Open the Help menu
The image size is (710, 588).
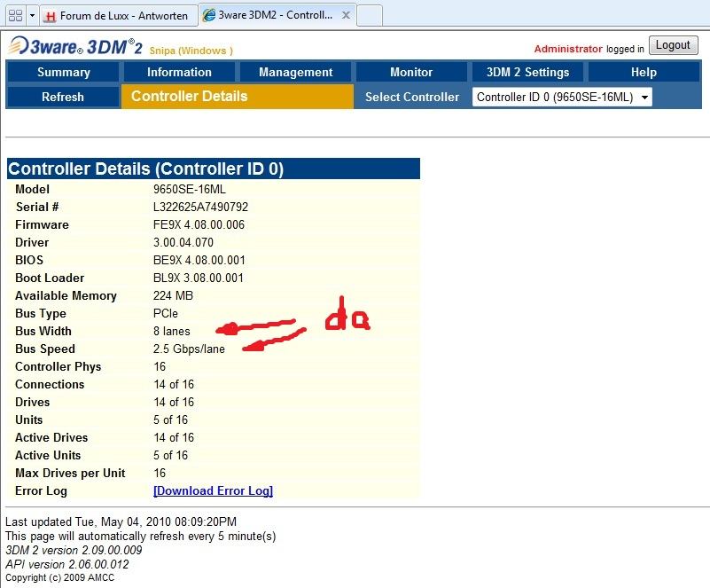coord(644,72)
